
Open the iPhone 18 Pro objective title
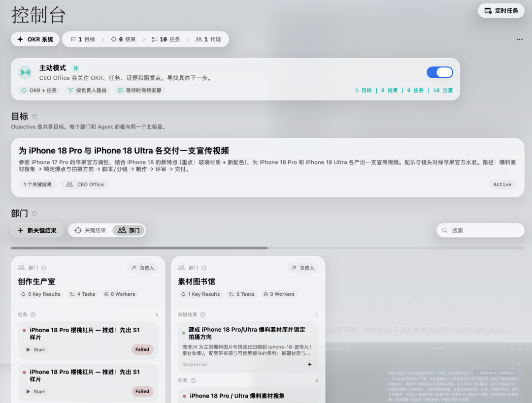(124, 151)
